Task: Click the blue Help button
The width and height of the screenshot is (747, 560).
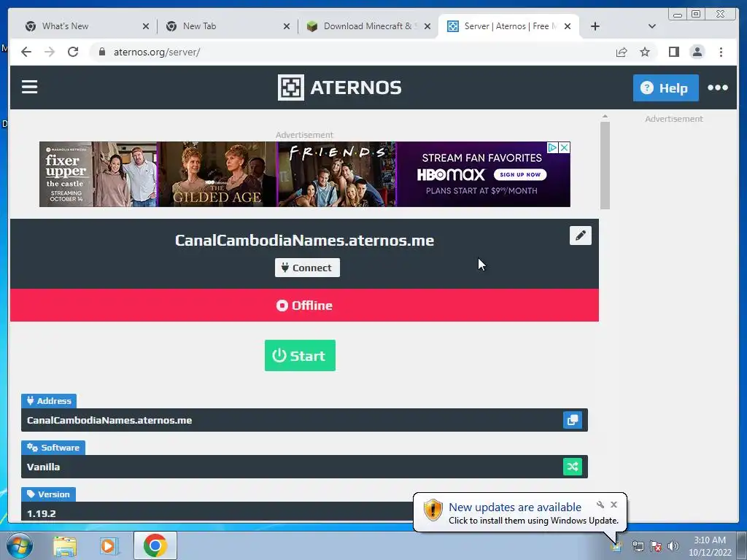Action: coord(665,87)
